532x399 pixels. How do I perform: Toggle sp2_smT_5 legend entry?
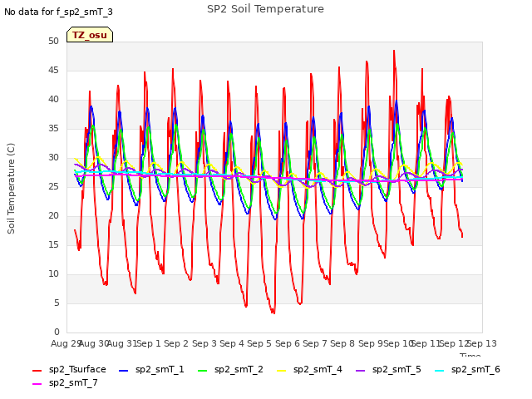pyautogui.click(x=388, y=369)
